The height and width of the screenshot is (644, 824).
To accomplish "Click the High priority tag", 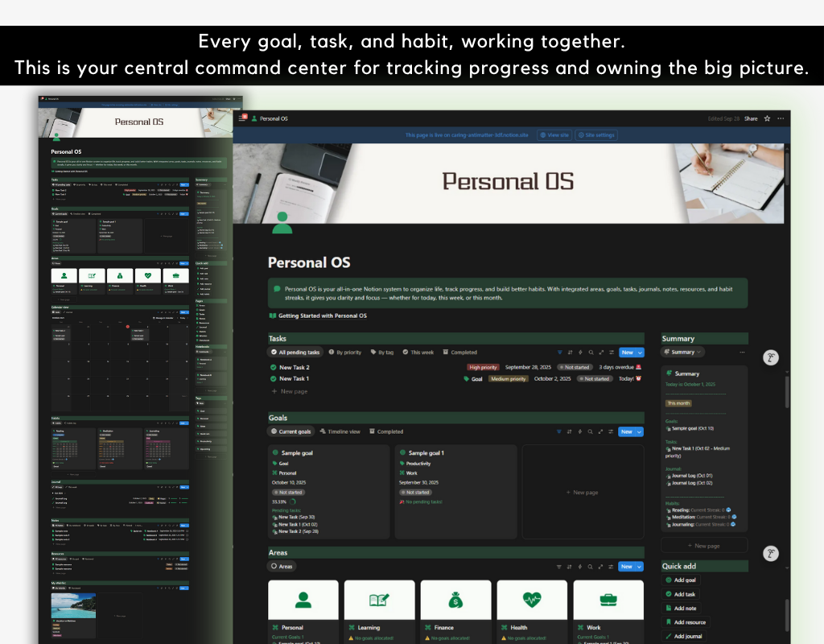I will 483,367.
